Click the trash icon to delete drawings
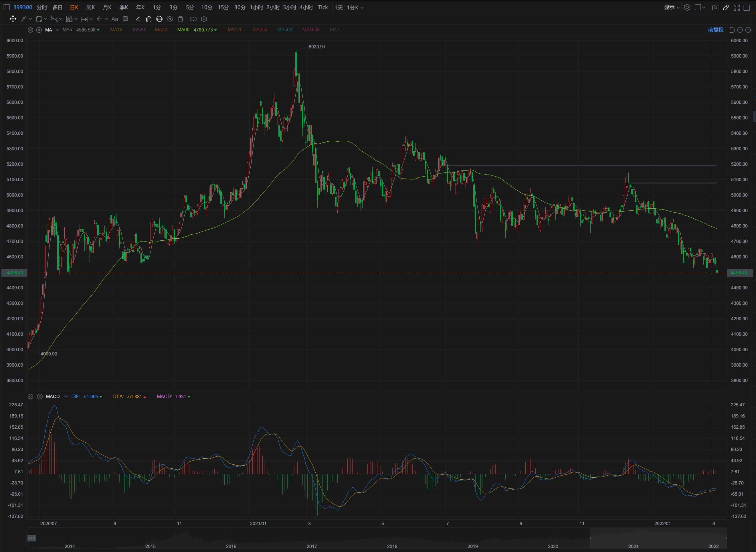Viewport: 756px width, 552px height. pos(181,19)
